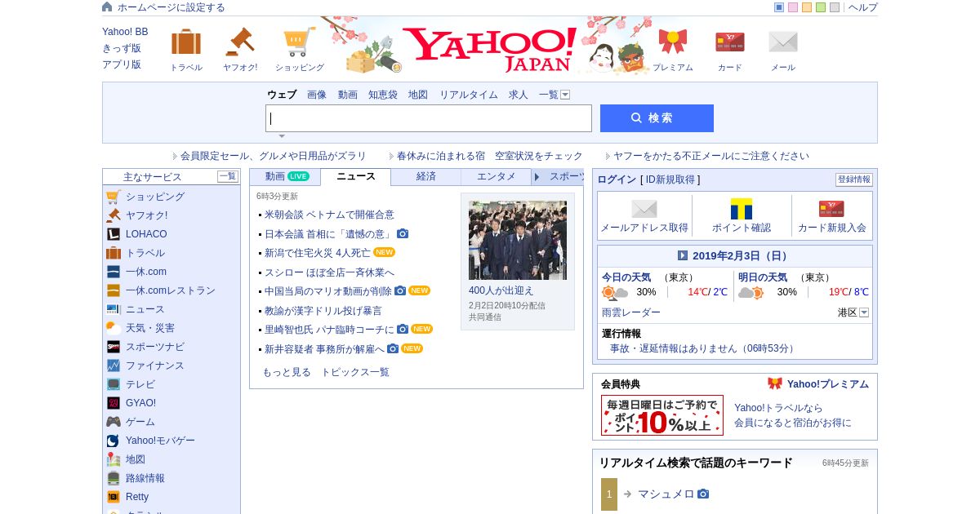
Task: Open the 雨雲レーダー link
Action: 631,312
